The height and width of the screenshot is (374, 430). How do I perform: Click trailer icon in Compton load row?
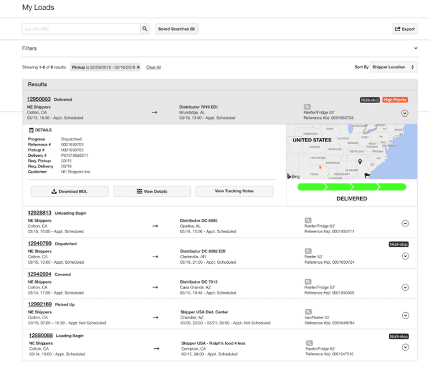[x=309, y=343]
